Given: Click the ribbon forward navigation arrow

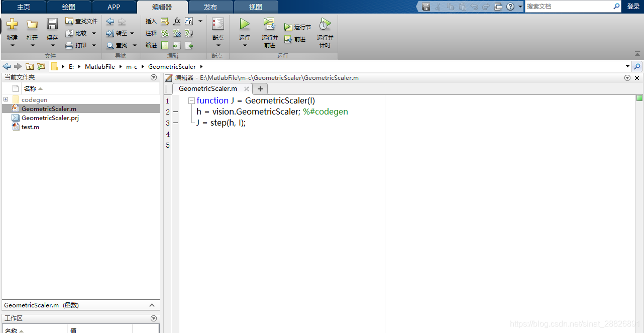Looking at the screenshot, I should (122, 21).
